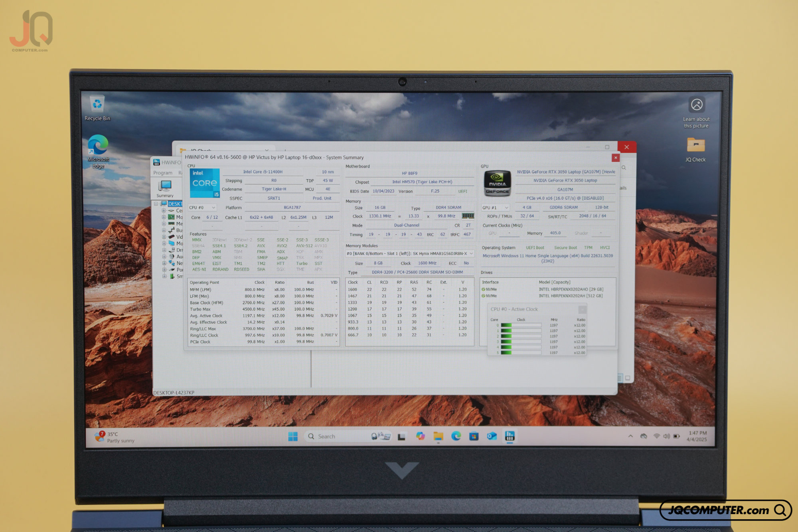Image resolution: width=798 pixels, height=532 pixels.
Task: Open Task View from taskbar
Action: (401, 437)
